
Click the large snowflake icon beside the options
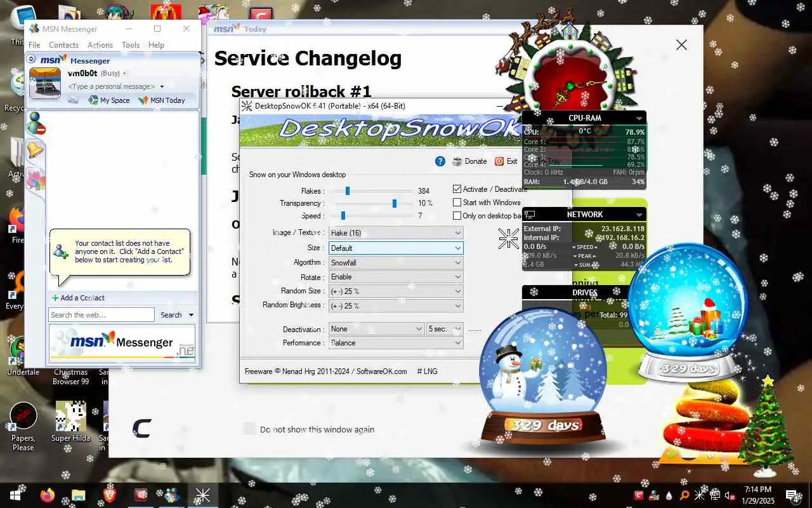(508, 239)
